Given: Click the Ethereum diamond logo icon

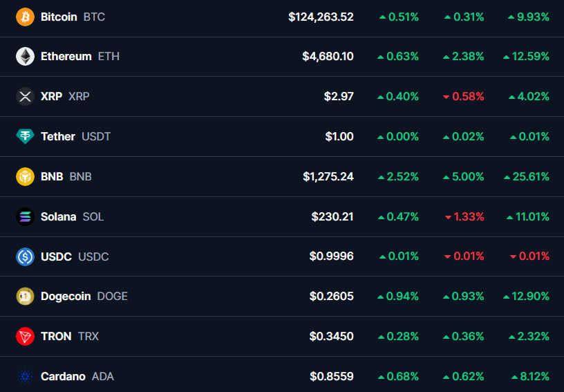Looking at the screenshot, I should pyautogui.click(x=25, y=57).
